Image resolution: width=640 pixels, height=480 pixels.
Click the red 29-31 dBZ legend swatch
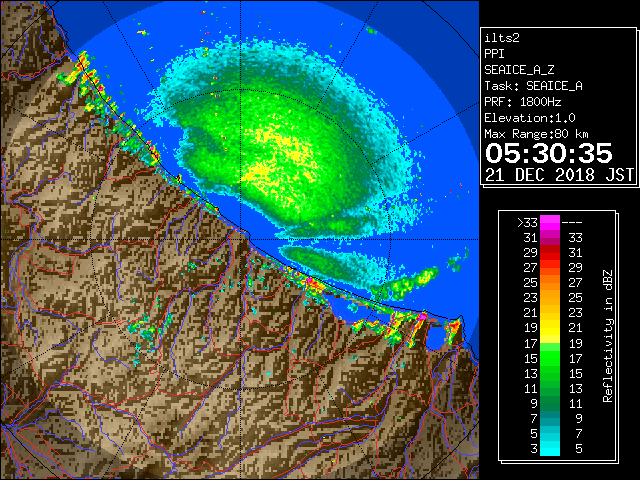click(x=550, y=253)
